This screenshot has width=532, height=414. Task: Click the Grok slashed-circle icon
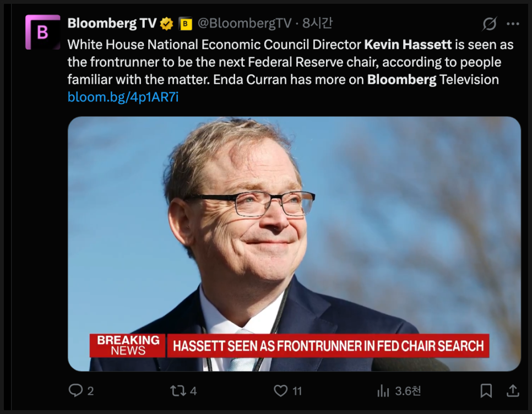pos(488,24)
